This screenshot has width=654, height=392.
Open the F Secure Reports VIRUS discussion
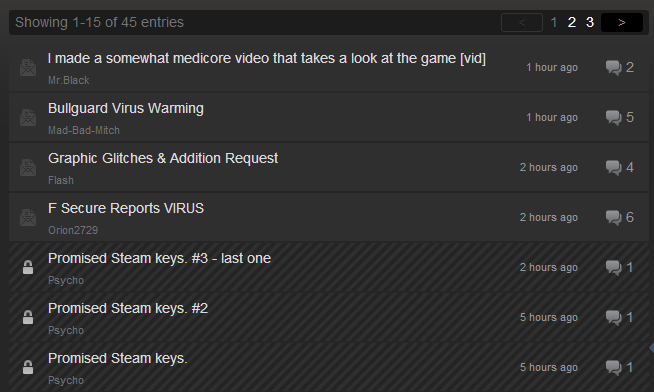126,208
